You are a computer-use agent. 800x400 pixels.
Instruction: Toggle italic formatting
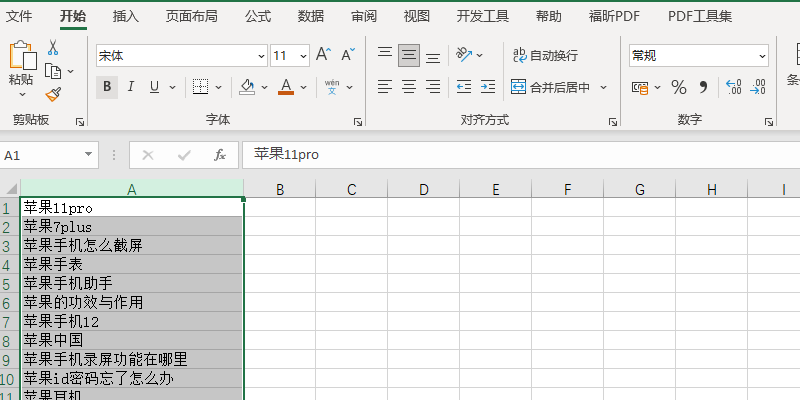131,87
